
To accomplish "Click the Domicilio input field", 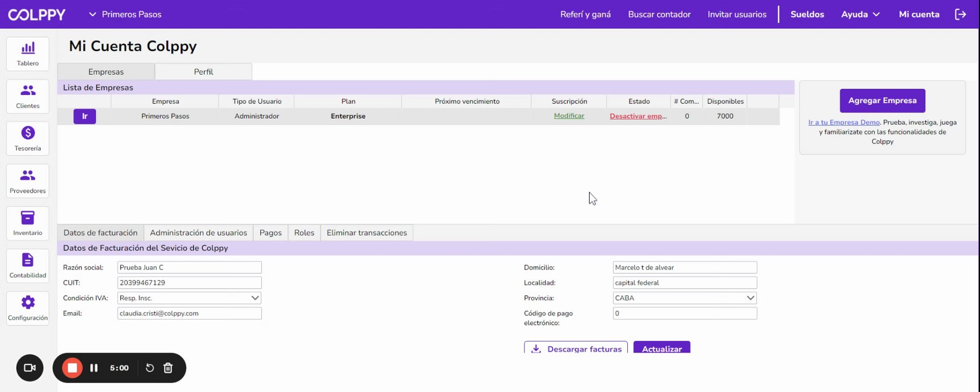I will 685,267.
